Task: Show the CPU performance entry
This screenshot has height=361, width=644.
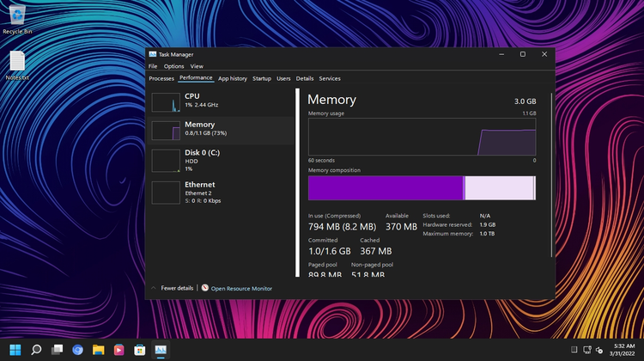Action: point(222,102)
